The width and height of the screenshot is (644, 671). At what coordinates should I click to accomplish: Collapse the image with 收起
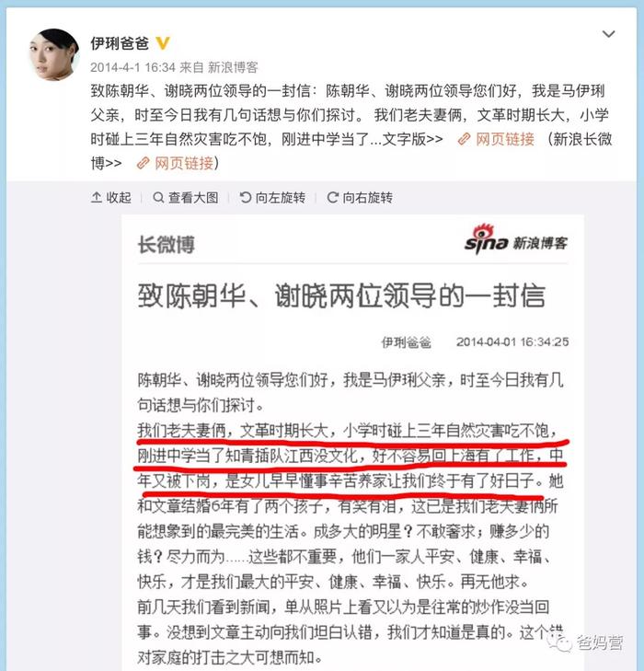(111, 198)
